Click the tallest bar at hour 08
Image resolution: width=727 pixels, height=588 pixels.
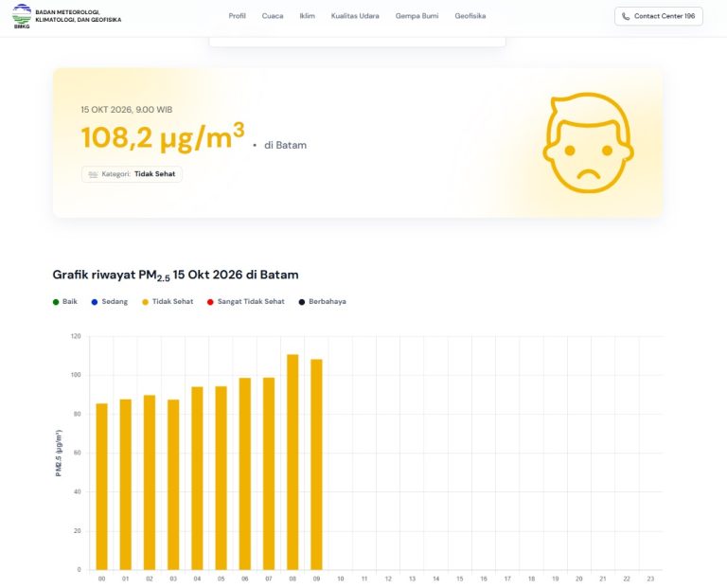pyautogui.click(x=293, y=462)
